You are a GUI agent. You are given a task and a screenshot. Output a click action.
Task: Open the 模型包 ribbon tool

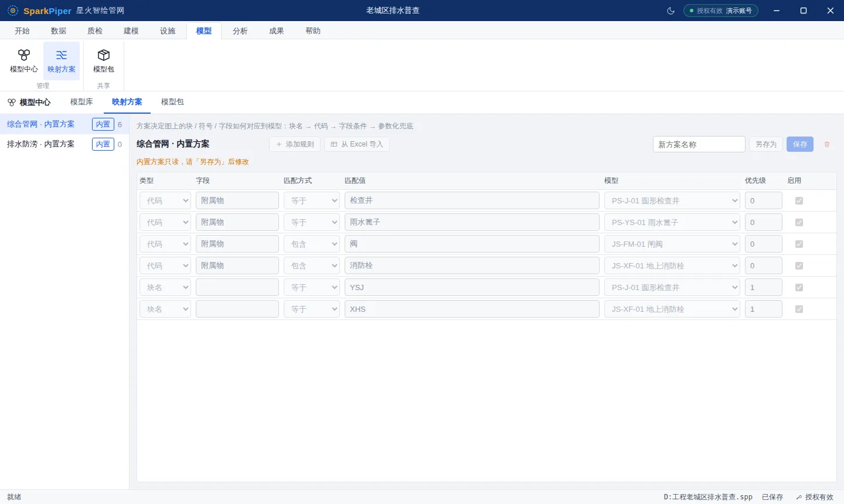tap(104, 61)
